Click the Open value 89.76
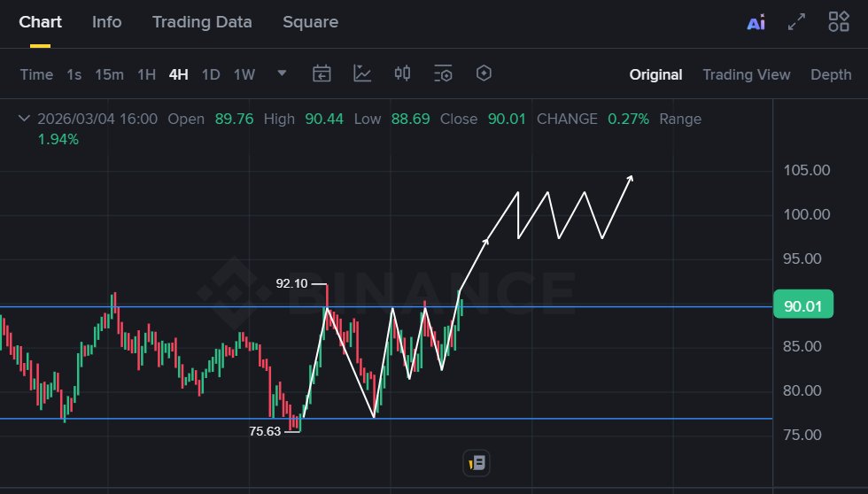 234,119
